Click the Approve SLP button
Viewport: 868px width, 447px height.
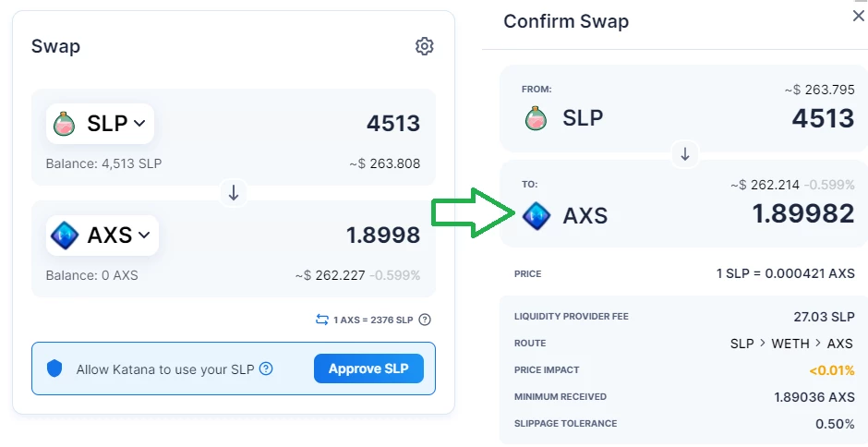[368, 368]
